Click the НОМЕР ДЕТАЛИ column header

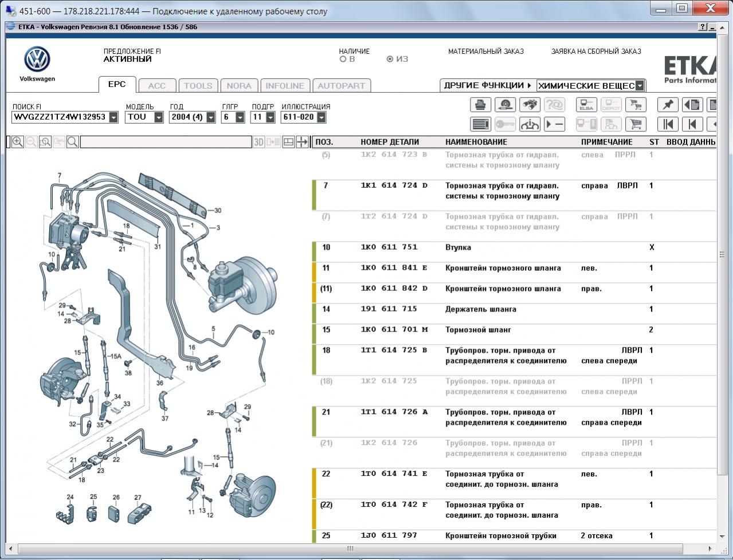click(x=390, y=142)
